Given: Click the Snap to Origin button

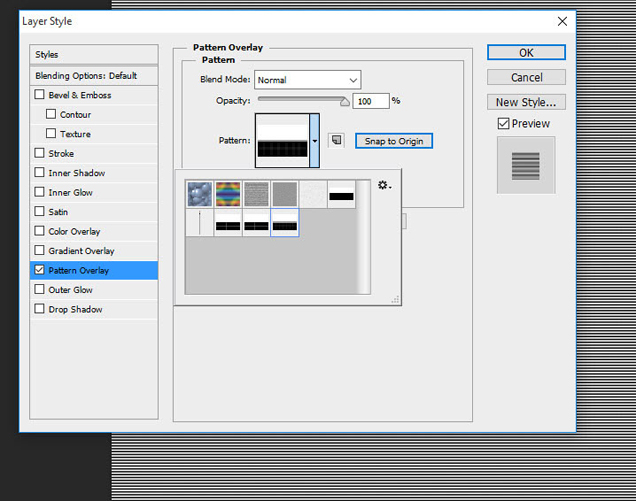Looking at the screenshot, I should click(x=393, y=141).
